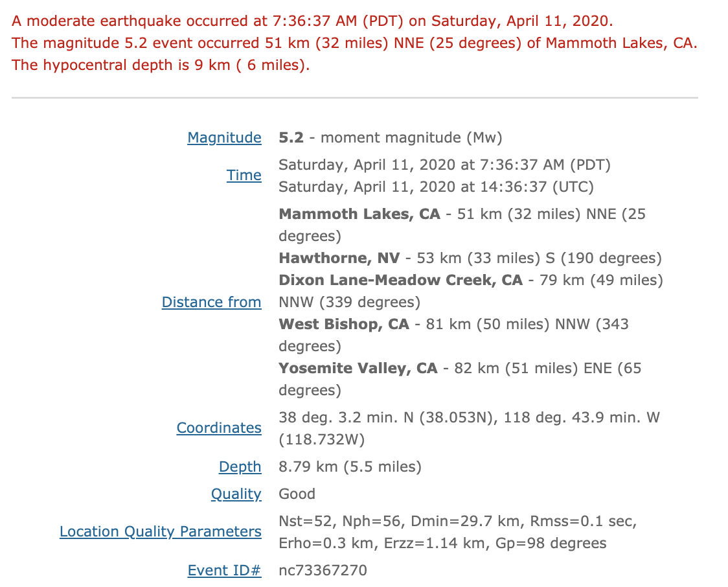Click the Yosemite Valley, CA entry
Image resolution: width=728 pixels, height=587 pixels.
pos(460,380)
